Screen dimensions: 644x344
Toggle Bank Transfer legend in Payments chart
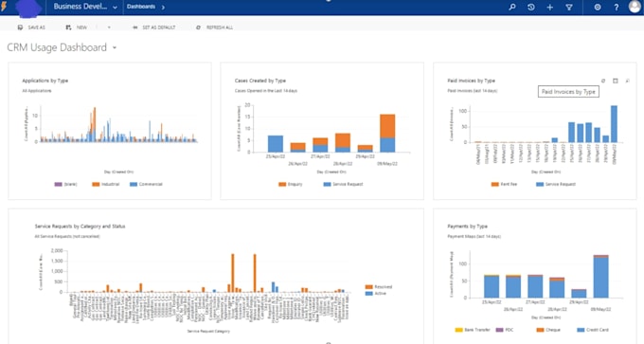point(473,330)
